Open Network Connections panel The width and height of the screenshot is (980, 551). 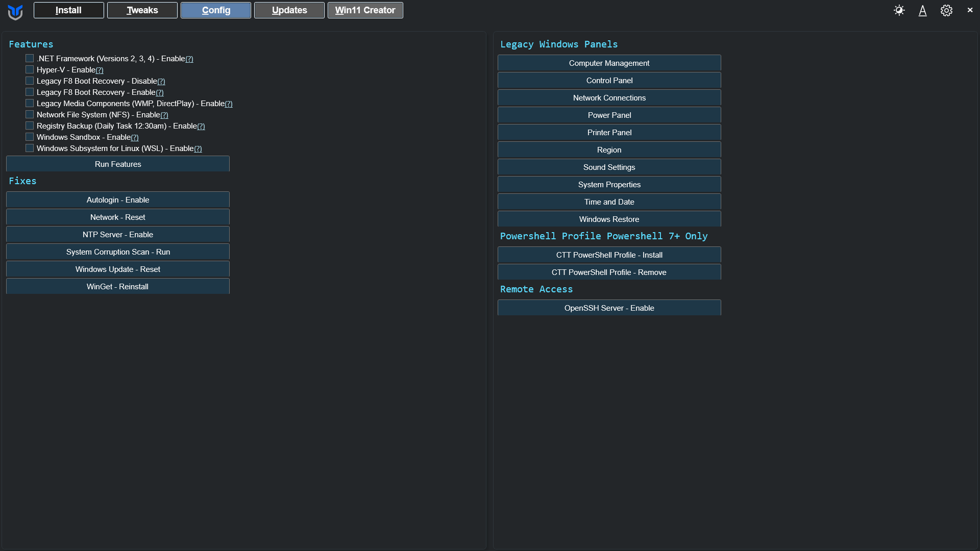point(609,98)
